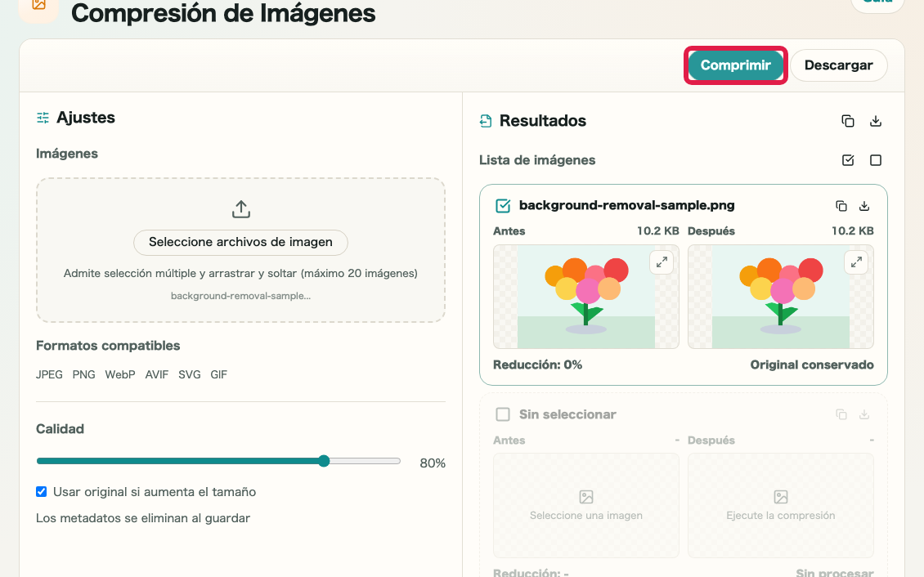Copy background-removal-sample.png image icon

point(841,205)
